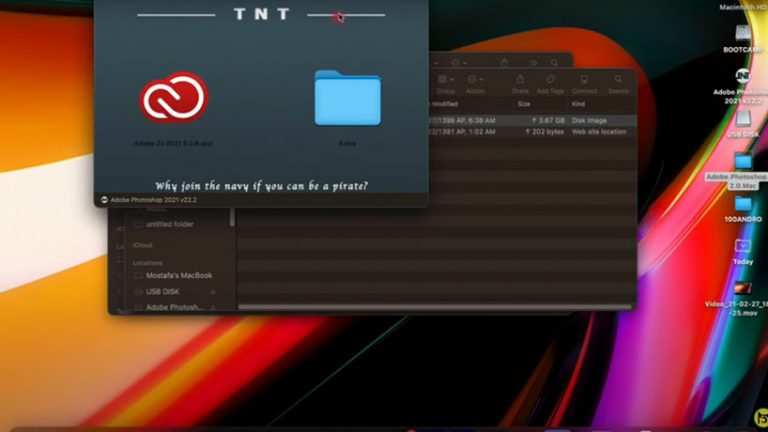
Task: Open the blue Extra folder
Action: pyautogui.click(x=347, y=98)
